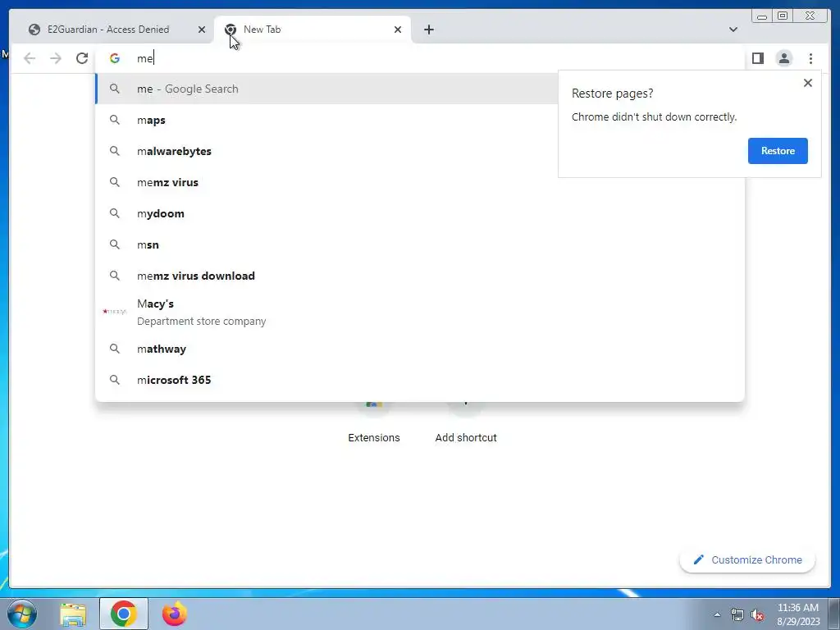Select the 'msn' suggestion
This screenshot has width=840, height=630.
tap(420, 244)
